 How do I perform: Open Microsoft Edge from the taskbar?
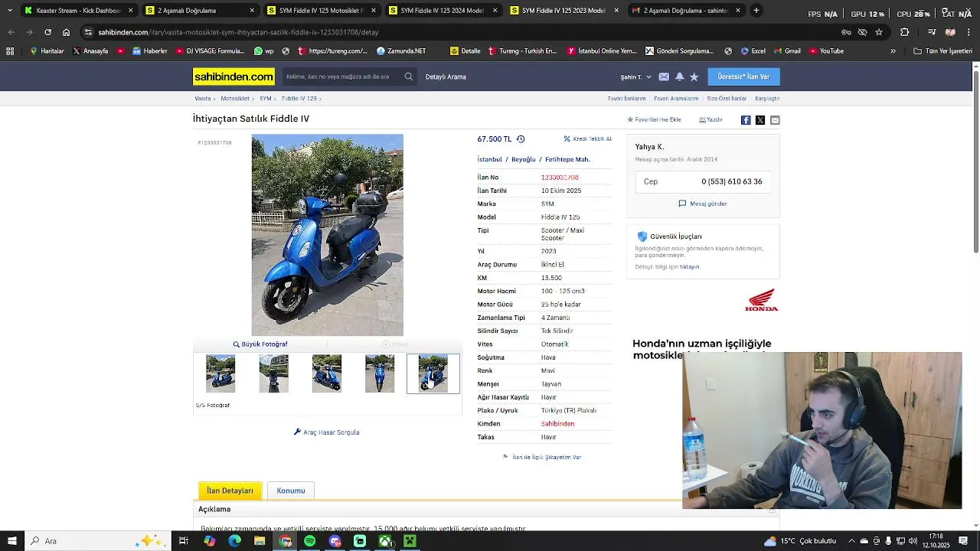point(234,541)
